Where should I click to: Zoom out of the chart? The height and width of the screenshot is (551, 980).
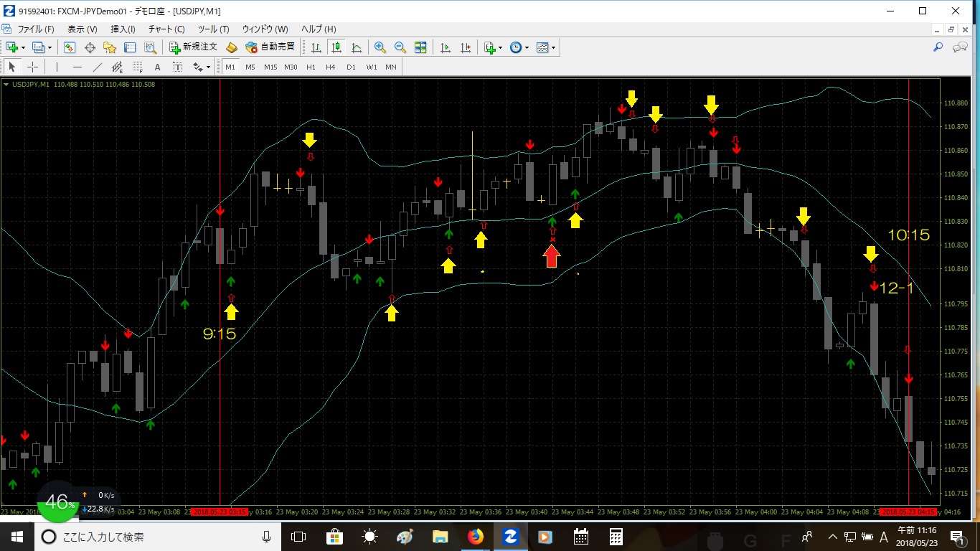(x=400, y=47)
